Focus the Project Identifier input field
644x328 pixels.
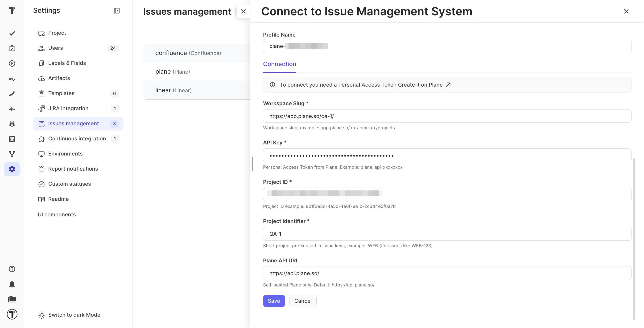pos(447,234)
